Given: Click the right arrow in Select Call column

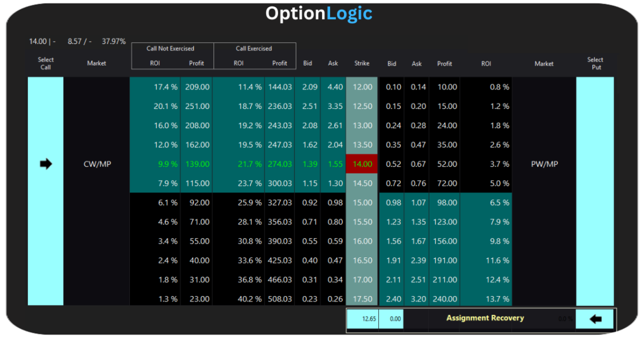Looking at the screenshot, I should click(46, 164).
